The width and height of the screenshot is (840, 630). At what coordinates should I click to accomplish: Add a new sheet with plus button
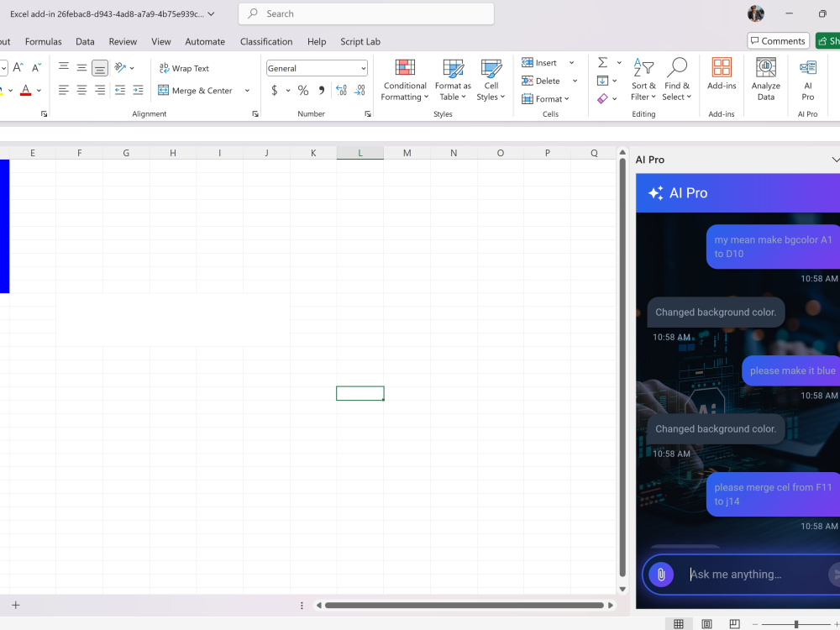coord(15,605)
